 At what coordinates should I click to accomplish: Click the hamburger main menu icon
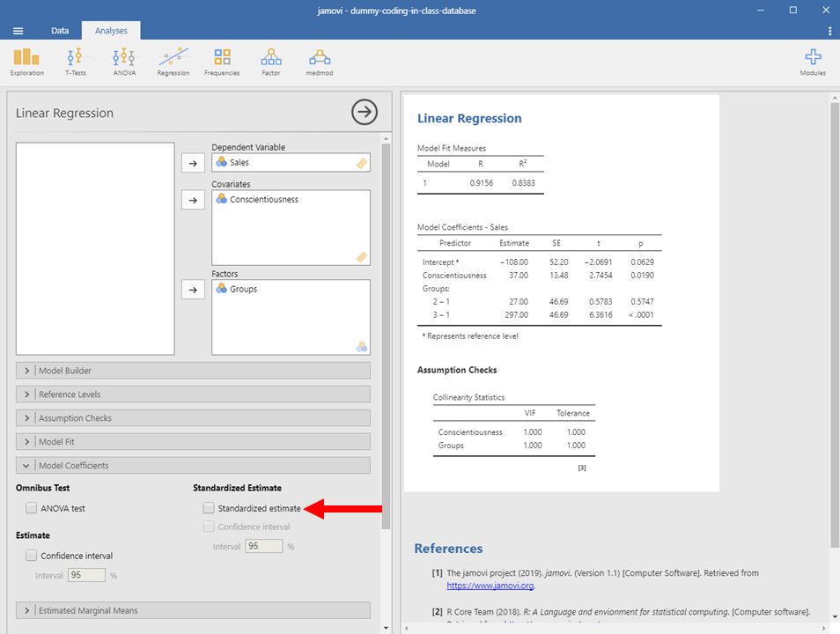coord(18,31)
